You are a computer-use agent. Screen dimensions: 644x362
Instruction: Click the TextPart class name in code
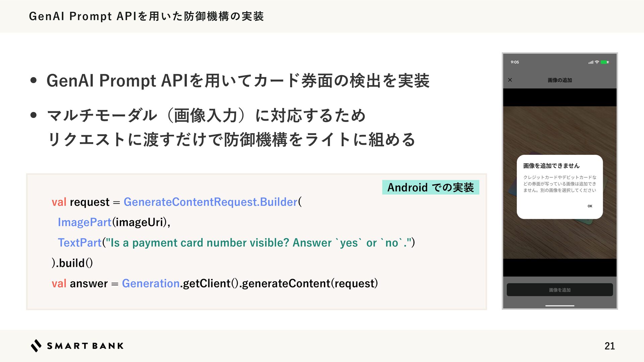(79, 243)
